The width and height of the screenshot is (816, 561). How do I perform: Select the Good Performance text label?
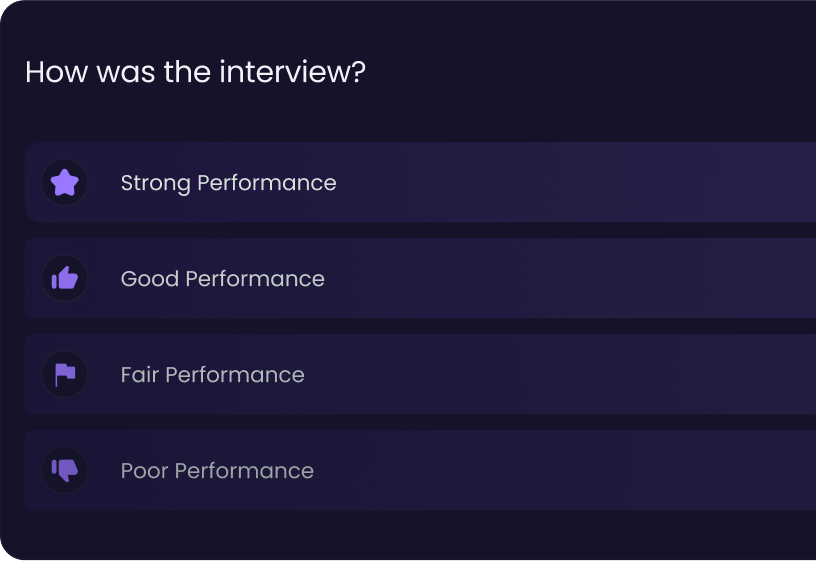tap(223, 279)
